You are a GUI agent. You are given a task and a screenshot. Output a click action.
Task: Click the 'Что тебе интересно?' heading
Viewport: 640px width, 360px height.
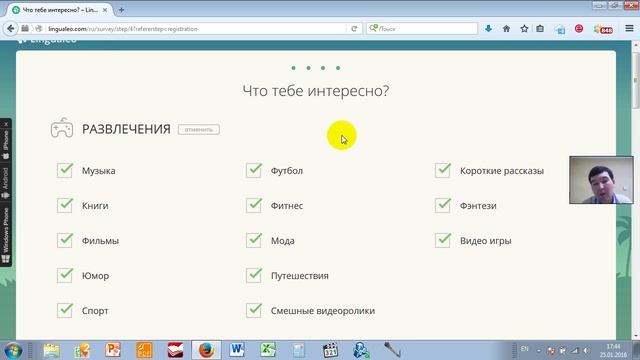pyautogui.click(x=316, y=91)
